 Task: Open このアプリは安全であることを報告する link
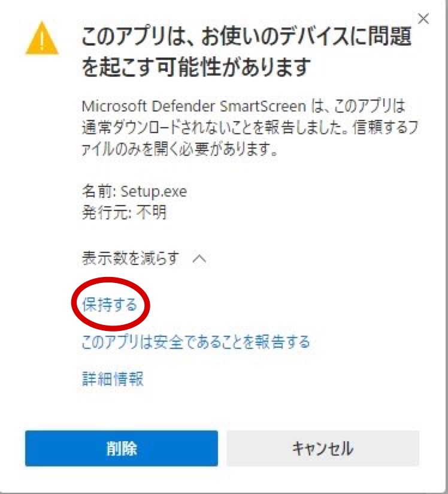click(196, 342)
